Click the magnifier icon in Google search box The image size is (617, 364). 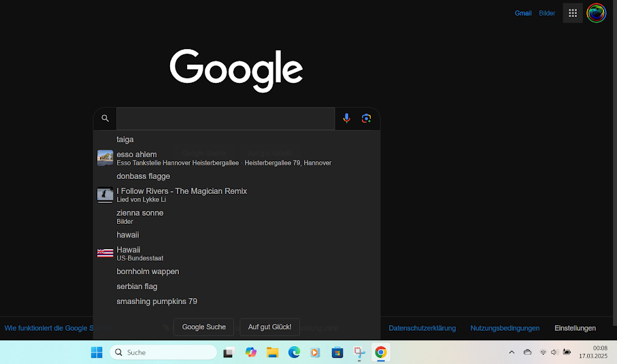tap(105, 118)
